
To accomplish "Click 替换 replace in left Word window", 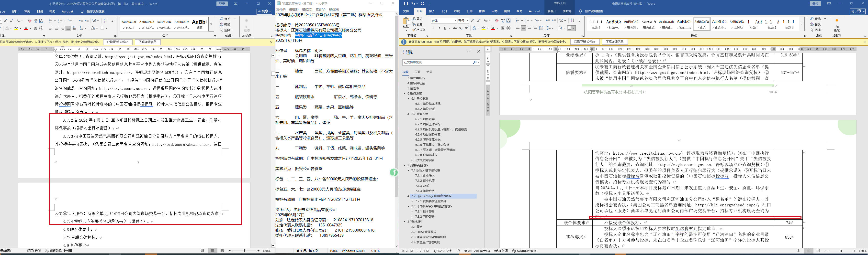I will click(225, 25).
